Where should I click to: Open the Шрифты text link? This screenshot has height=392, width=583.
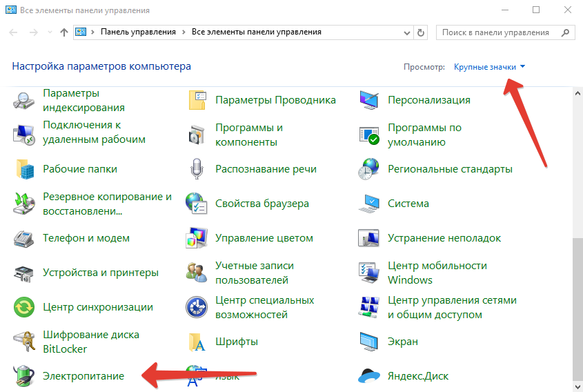click(237, 342)
